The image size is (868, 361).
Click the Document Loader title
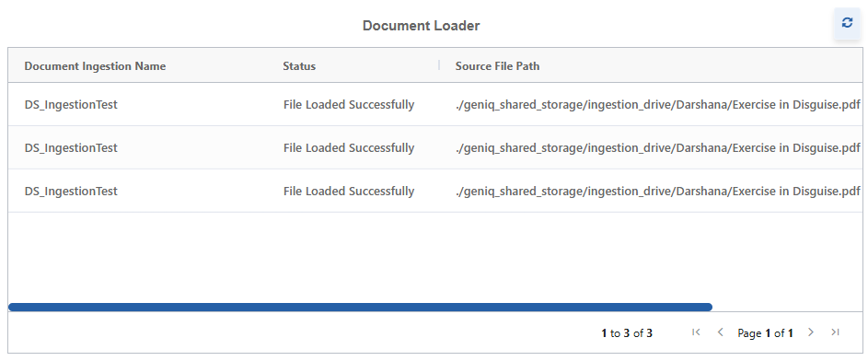pos(422,26)
